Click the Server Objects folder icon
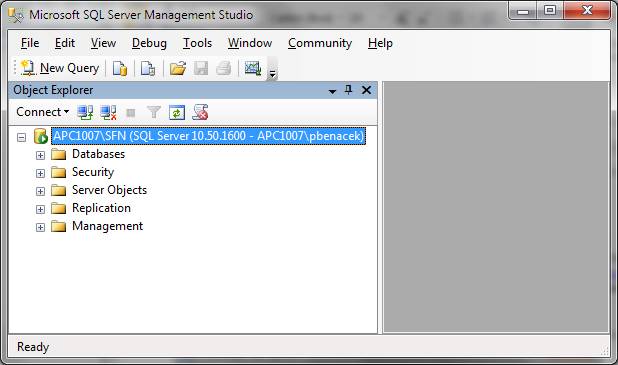Viewport: 618px width, 365px height. (59, 190)
